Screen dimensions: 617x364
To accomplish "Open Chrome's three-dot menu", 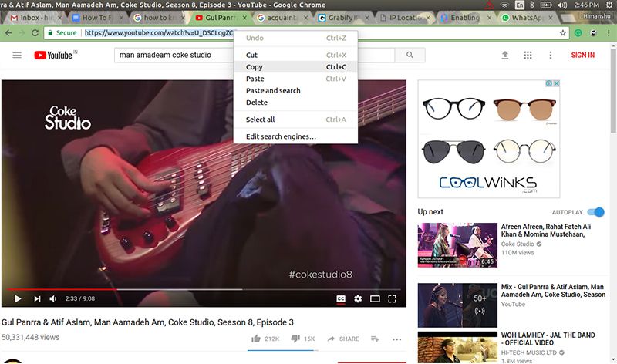I will coord(609,33).
